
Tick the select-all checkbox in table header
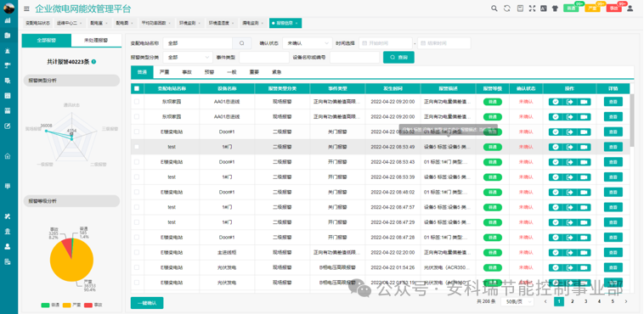coord(137,88)
